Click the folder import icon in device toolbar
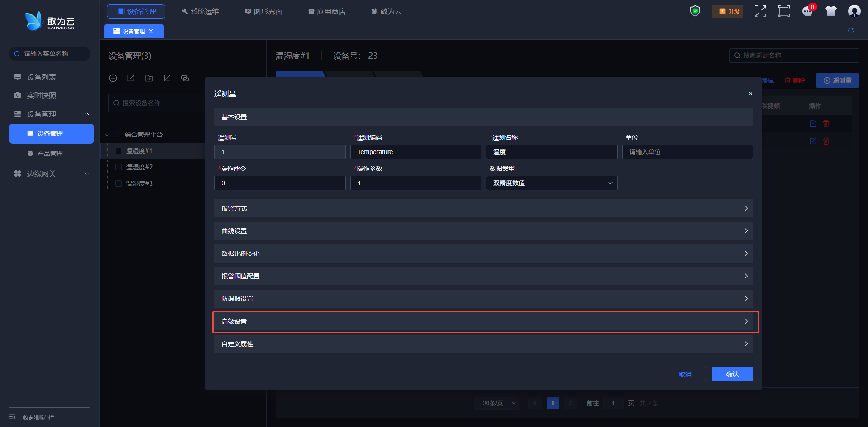This screenshot has height=427, width=868. click(x=149, y=78)
